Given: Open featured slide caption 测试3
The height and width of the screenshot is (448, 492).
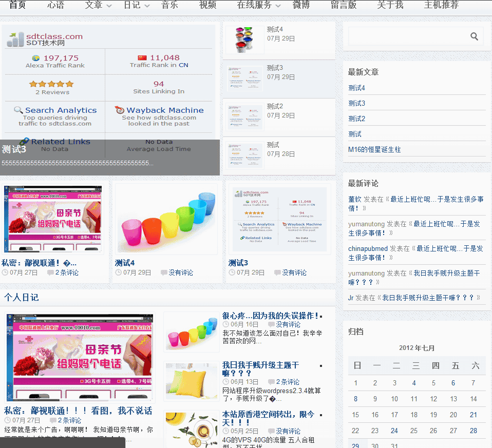Looking at the screenshot, I should [x=14, y=149].
